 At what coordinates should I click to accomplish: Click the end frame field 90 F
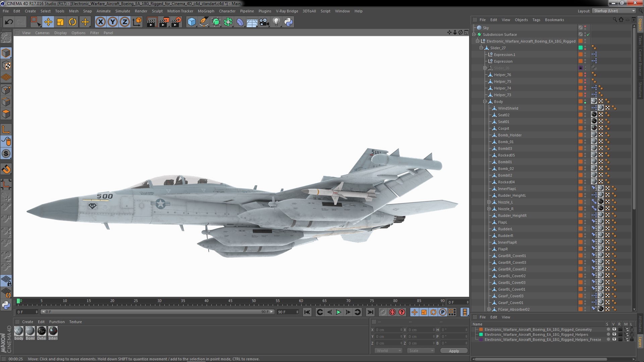point(288,312)
